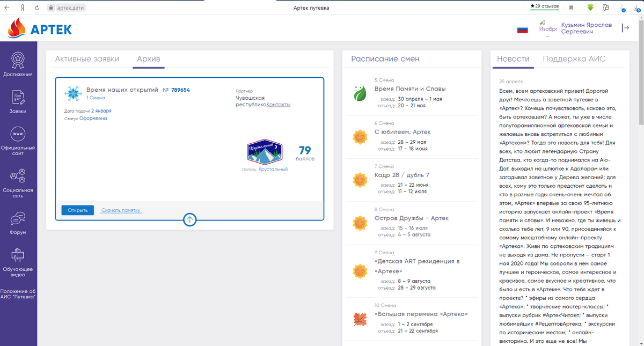Image resolution: width=644 pixels, height=346 pixels.
Task: Click the Открыть button on application card
Action: (x=78, y=210)
